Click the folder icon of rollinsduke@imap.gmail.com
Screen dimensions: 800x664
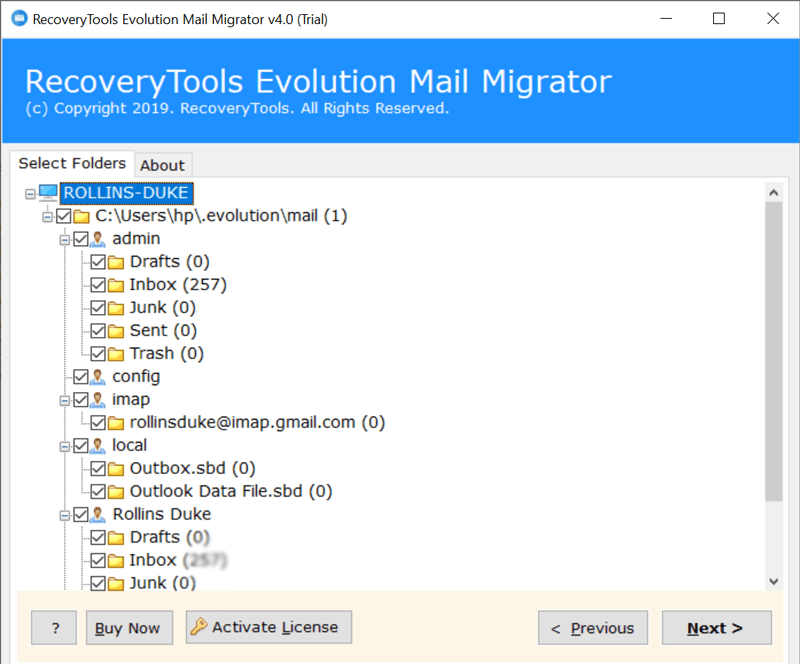116,423
